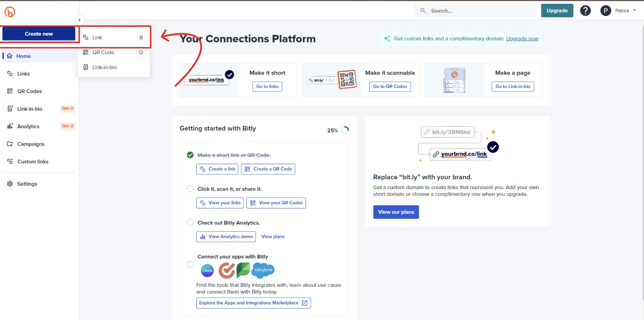This screenshot has width=644, height=320.
Task: Choose Link-in-bio from the create menu
Action: 104,67
